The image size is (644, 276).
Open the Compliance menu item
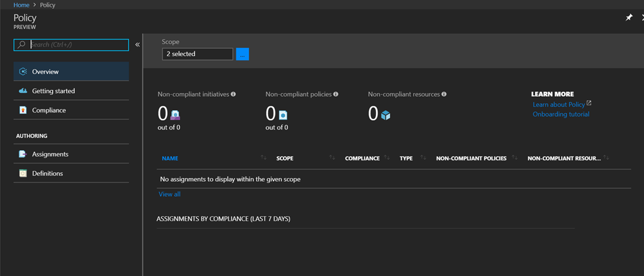pos(71,110)
